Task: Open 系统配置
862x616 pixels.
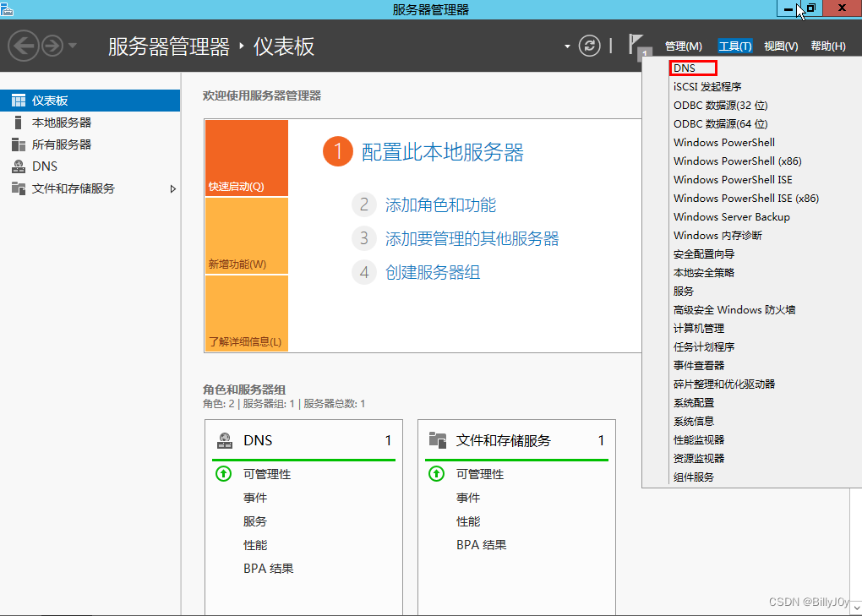Action: pyautogui.click(x=694, y=403)
